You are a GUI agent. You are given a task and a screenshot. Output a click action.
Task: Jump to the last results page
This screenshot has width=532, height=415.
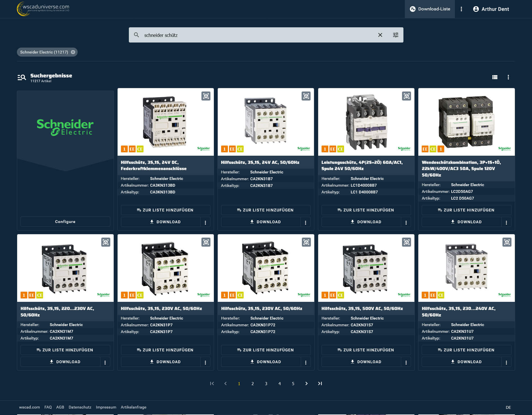(320, 383)
